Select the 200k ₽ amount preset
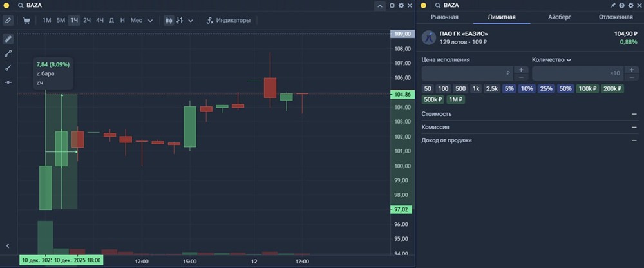Viewport: 644px width, 268px height. 612,88
